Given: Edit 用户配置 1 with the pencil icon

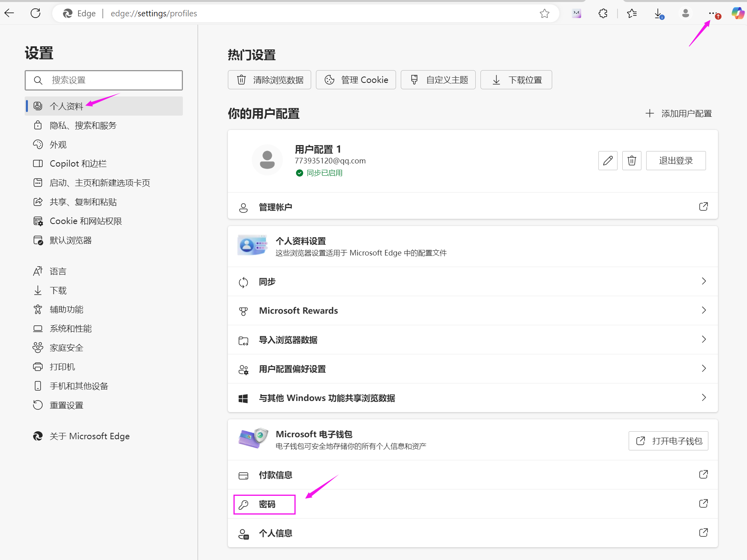Looking at the screenshot, I should tap(608, 160).
